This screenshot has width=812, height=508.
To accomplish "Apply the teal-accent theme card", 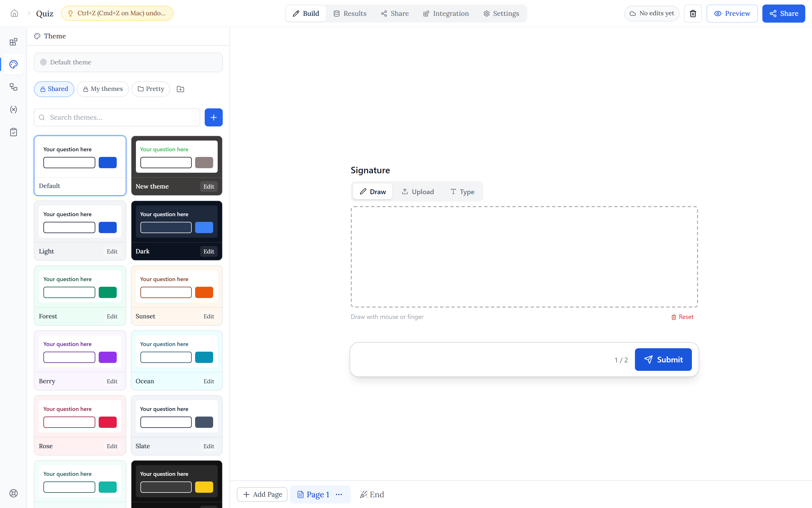I will (80, 484).
